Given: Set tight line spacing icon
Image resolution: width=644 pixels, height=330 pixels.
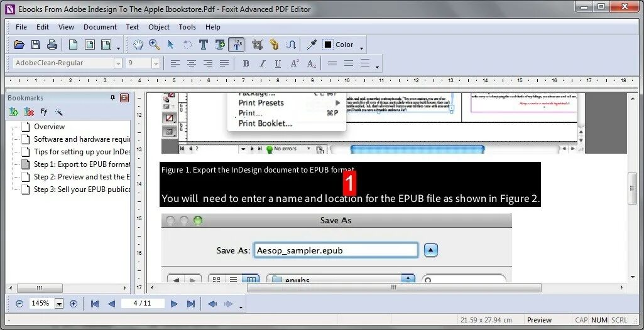Looking at the screenshot, I should 332,63.
